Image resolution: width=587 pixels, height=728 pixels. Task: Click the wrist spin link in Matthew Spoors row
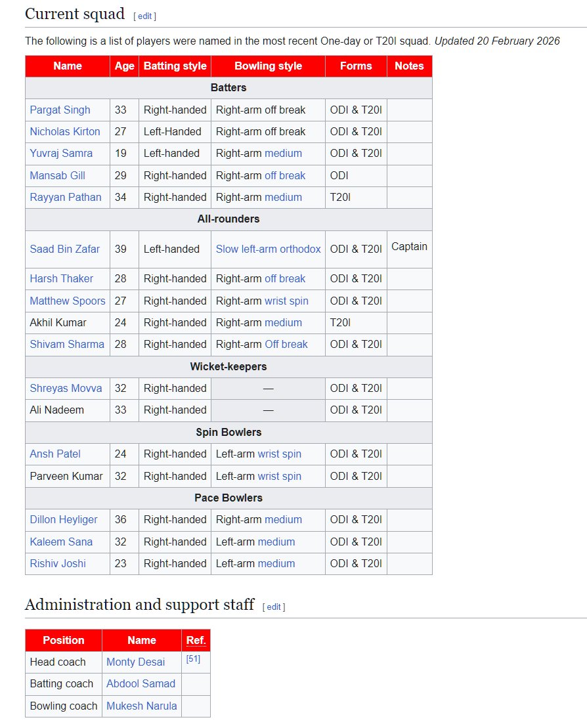coord(286,301)
